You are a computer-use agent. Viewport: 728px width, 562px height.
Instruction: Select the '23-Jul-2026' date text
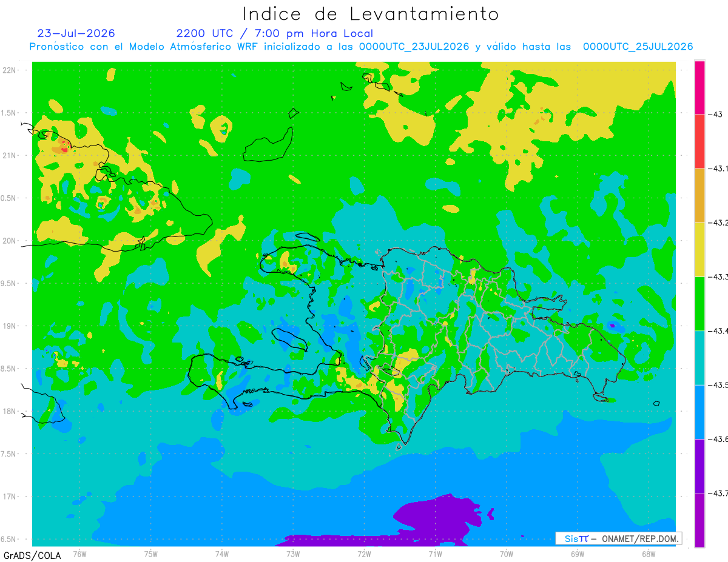[x=76, y=33]
